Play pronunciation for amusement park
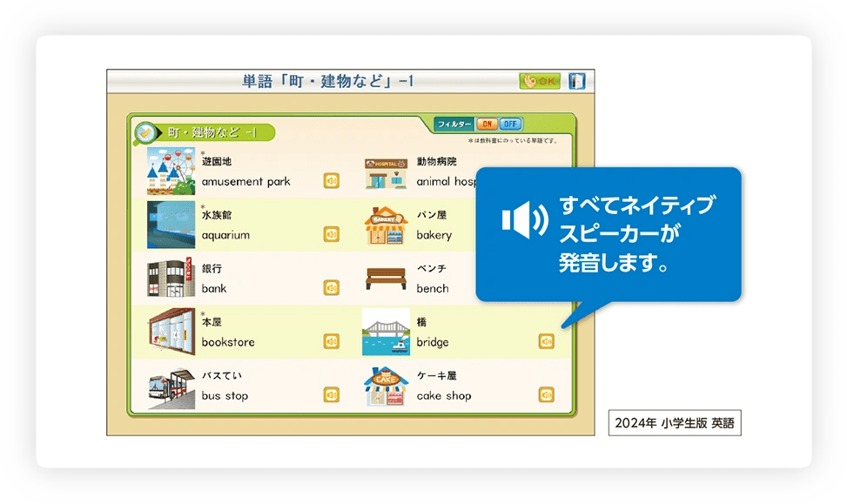 click(x=332, y=181)
